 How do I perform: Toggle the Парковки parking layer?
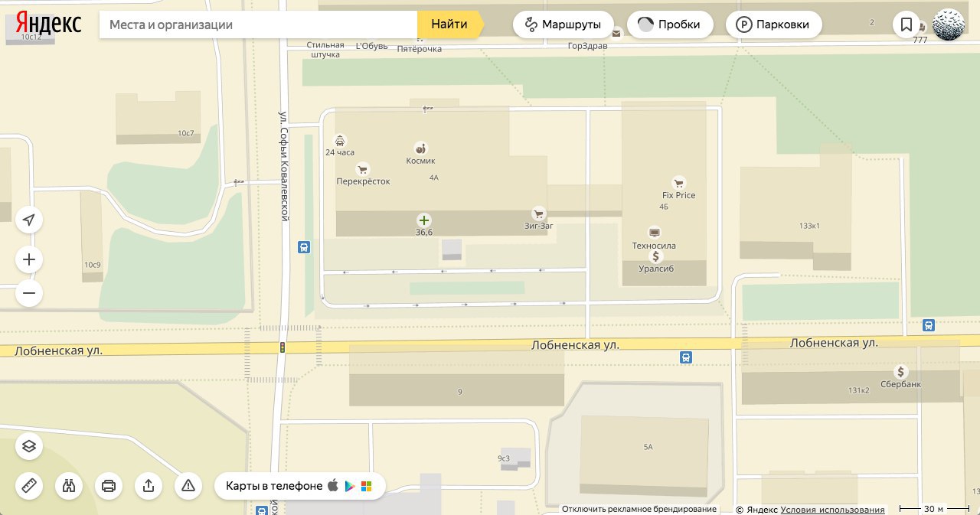[773, 24]
